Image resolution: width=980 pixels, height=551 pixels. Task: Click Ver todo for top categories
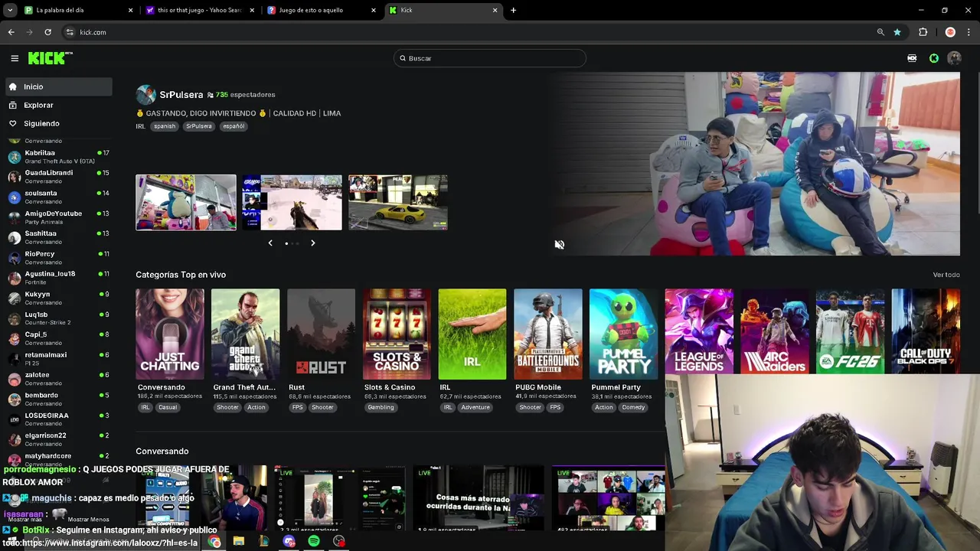[x=946, y=275]
